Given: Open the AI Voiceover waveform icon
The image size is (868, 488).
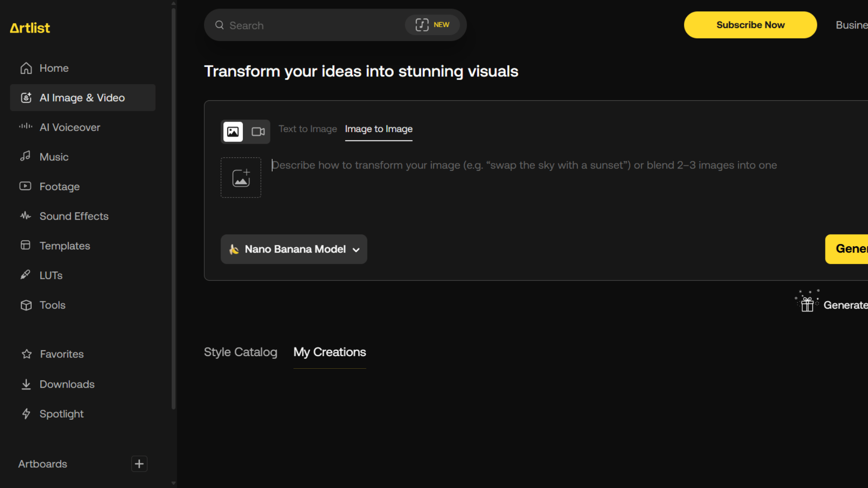Looking at the screenshot, I should coord(26,127).
